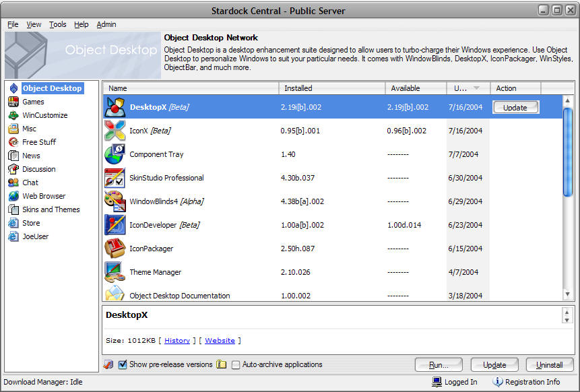The width and height of the screenshot is (580, 392).
Task: Open the Admin menu
Action: coord(106,24)
